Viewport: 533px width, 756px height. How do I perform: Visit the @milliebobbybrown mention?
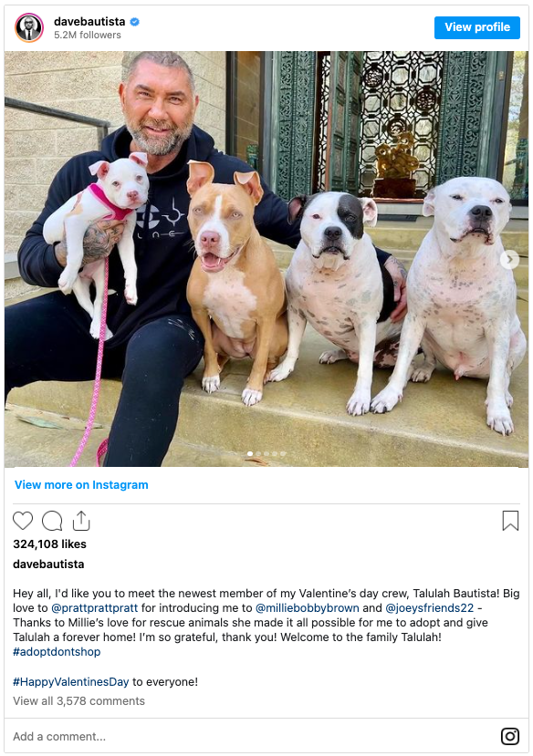point(308,608)
